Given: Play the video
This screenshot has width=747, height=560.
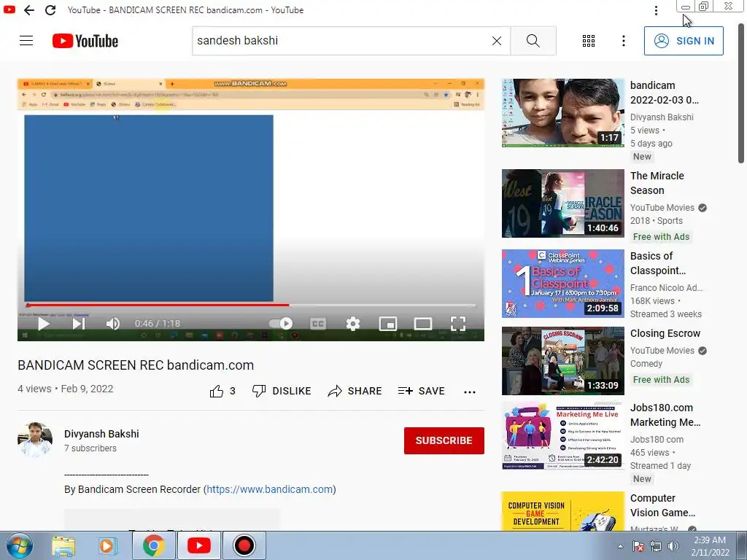Looking at the screenshot, I should pos(43,324).
